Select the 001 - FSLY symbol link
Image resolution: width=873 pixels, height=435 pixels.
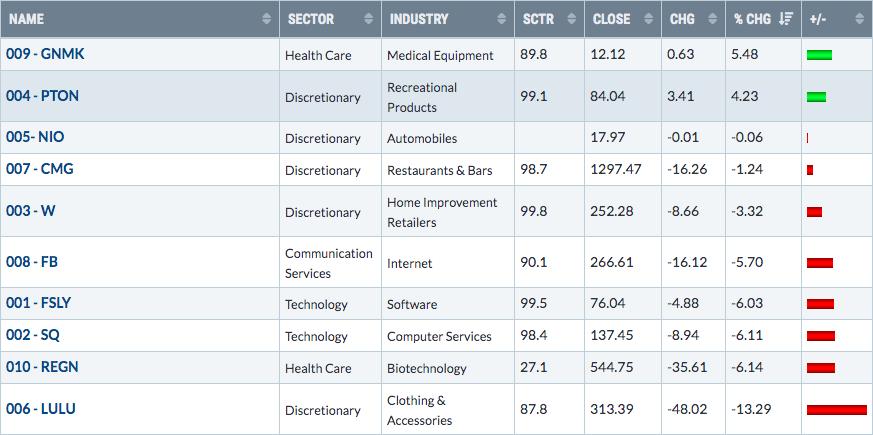38,303
